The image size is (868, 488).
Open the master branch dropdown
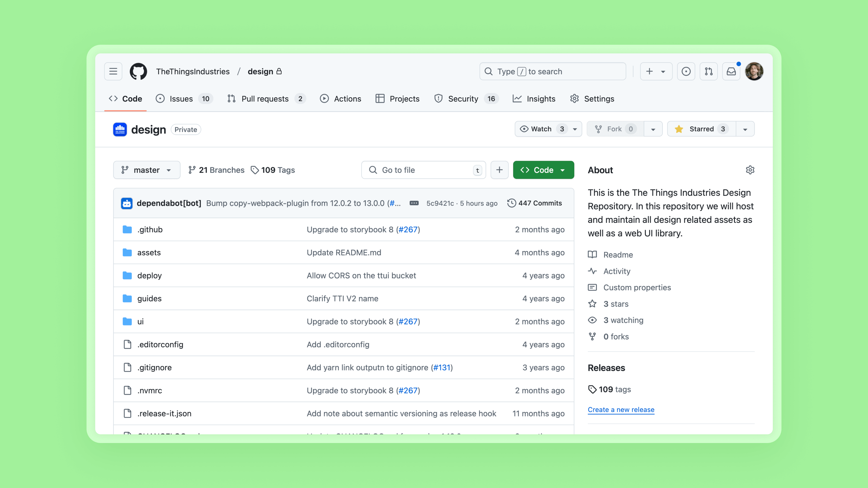pyautogui.click(x=146, y=170)
